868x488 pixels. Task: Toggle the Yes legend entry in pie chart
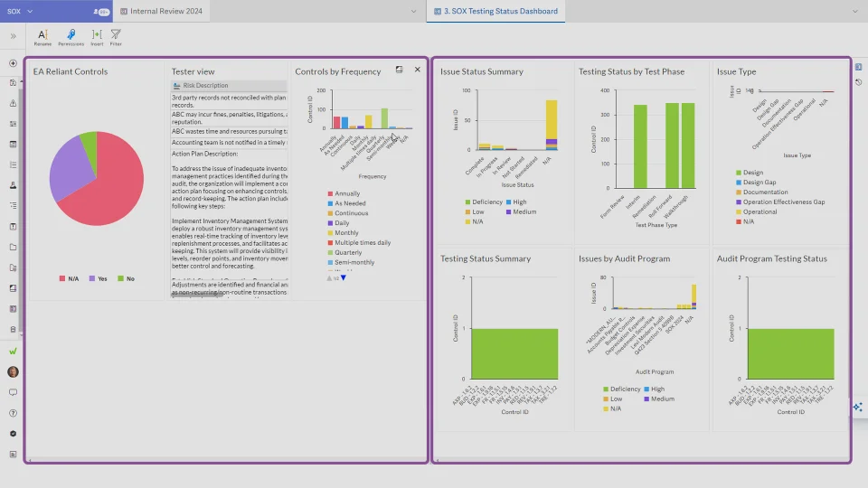point(98,279)
